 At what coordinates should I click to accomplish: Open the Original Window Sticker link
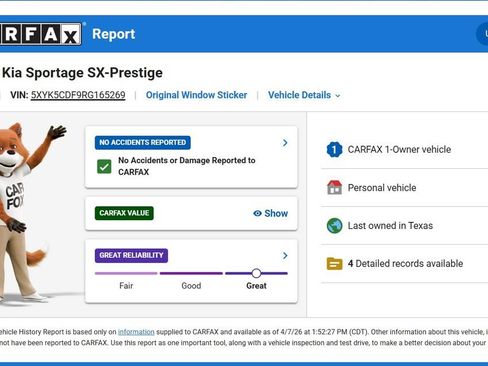196,95
